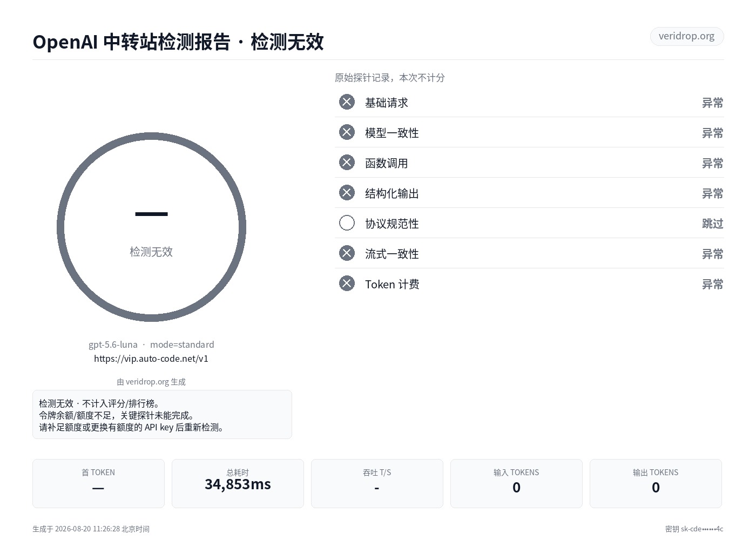Click the 异常 status of 基础请求
Screen dimensions: 756x540
[712, 103]
